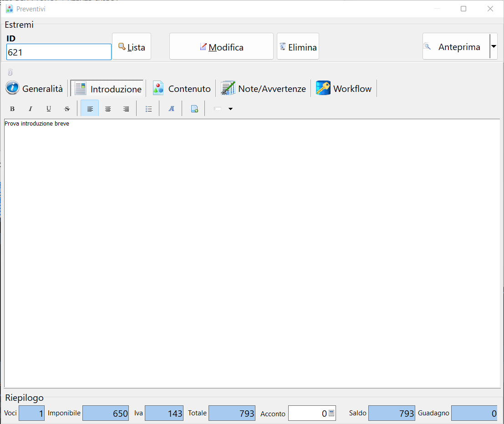Screen dimensions: 504x424
Task: Click the insert document icon
Action: [194, 109]
